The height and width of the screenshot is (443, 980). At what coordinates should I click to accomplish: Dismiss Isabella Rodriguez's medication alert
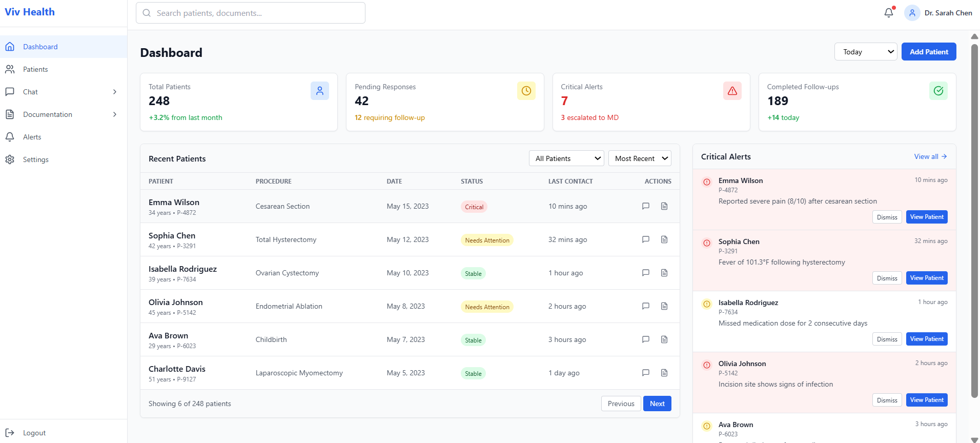pos(887,339)
